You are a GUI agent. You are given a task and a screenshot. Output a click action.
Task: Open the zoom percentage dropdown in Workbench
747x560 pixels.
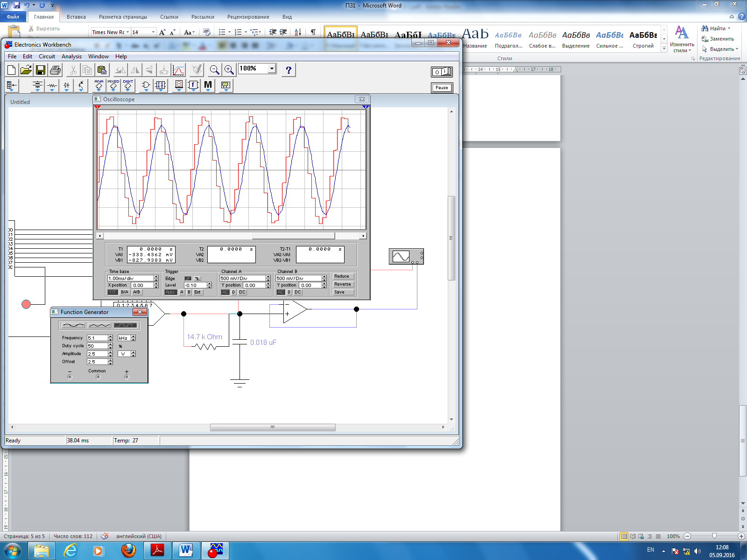coord(272,69)
